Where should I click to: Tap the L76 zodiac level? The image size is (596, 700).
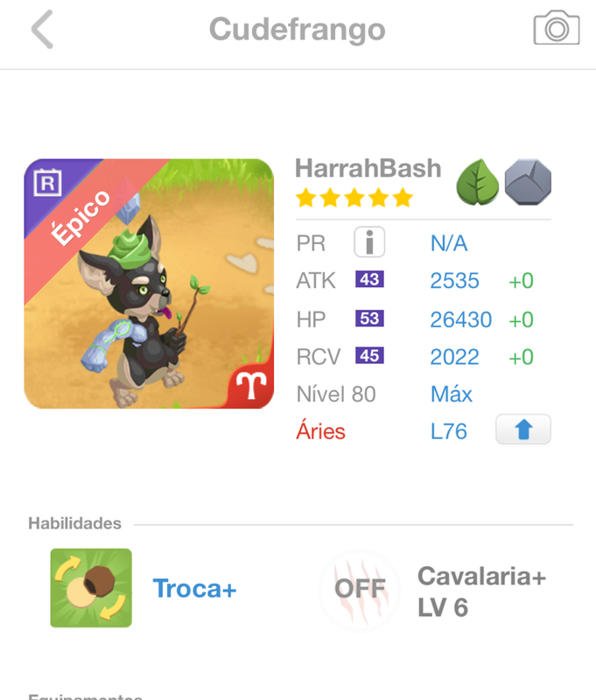click(449, 431)
